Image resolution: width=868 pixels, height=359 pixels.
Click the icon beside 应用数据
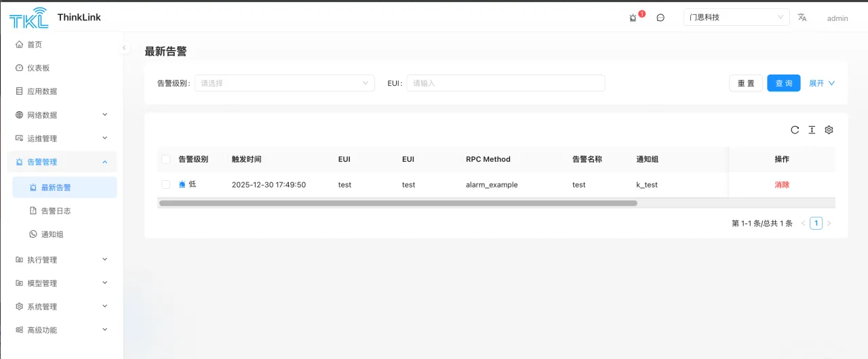[20, 91]
